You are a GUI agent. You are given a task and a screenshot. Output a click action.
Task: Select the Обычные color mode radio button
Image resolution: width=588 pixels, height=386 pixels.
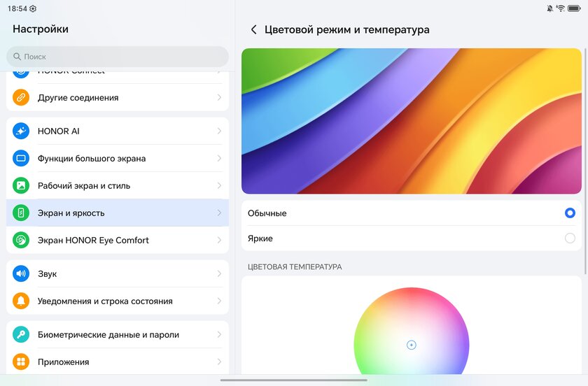(x=570, y=213)
